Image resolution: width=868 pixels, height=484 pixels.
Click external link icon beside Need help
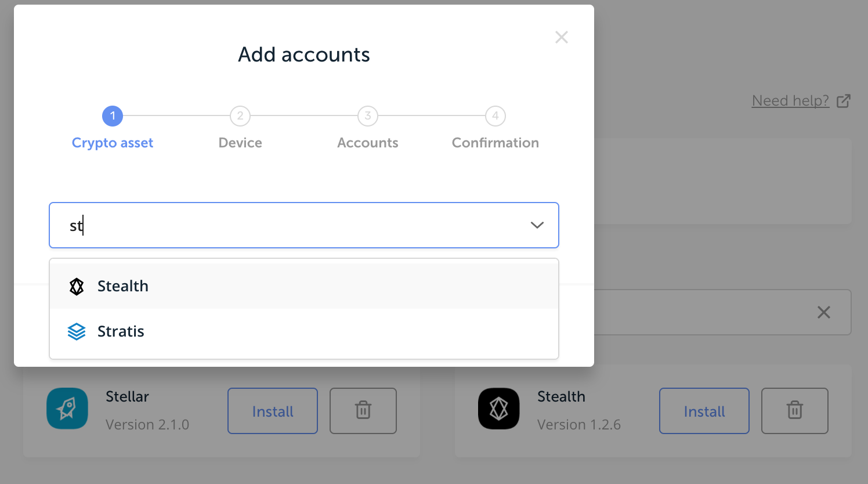[x=844, y=101]
